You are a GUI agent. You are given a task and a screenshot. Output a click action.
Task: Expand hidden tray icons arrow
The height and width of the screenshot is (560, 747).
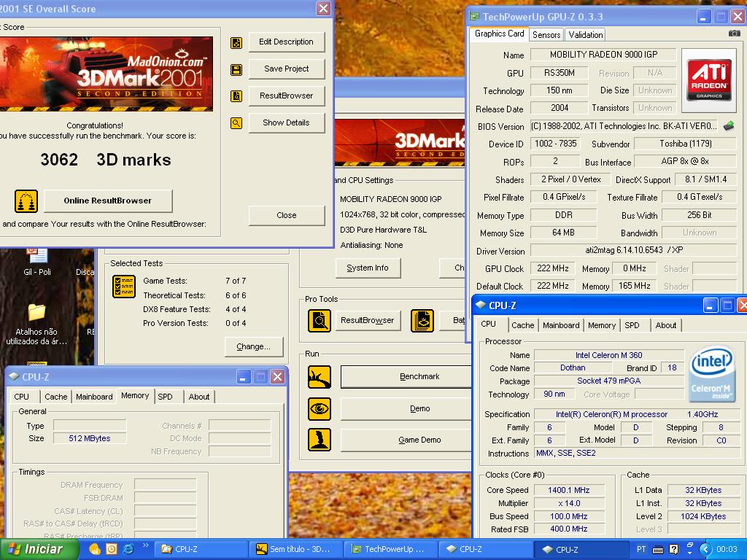tap(705, 549)
